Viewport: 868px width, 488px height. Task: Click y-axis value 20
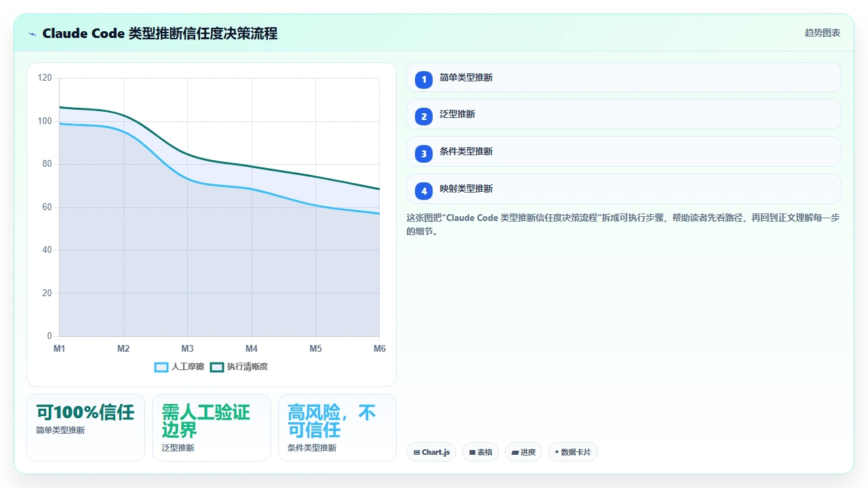(47, 293)
